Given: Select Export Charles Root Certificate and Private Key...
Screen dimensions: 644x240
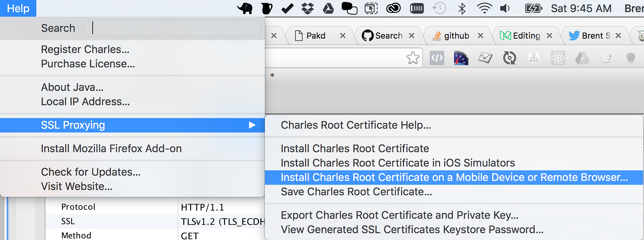Looking at the screenshot, I should click(x=454, y=215).
